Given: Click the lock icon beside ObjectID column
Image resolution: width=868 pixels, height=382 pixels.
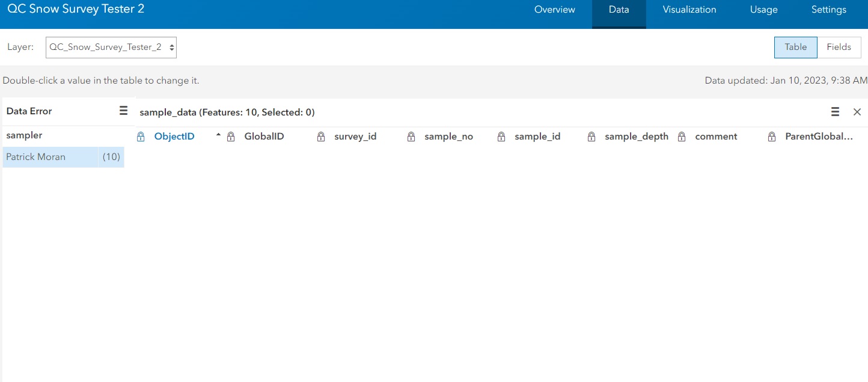Looking at the screenshot, I should pyautogui.click(x=141, y=136).
